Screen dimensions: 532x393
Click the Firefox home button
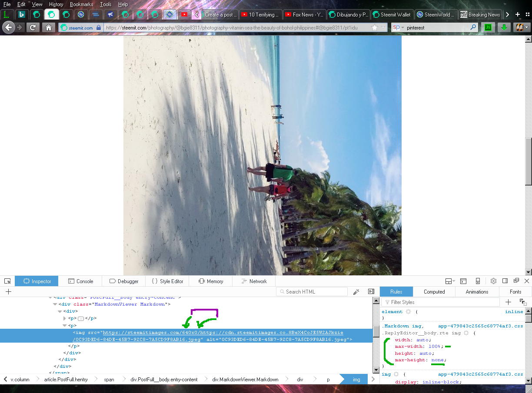pyautogui.click(x=47, y=27)
